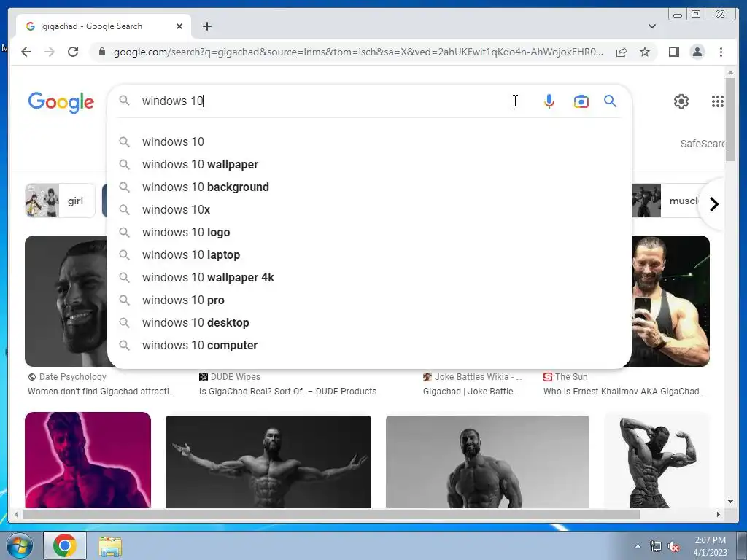This screenshot has height=560, width=747.
Task: Select the plain 'windows 10' suggestion
Action: pos(369,141)
